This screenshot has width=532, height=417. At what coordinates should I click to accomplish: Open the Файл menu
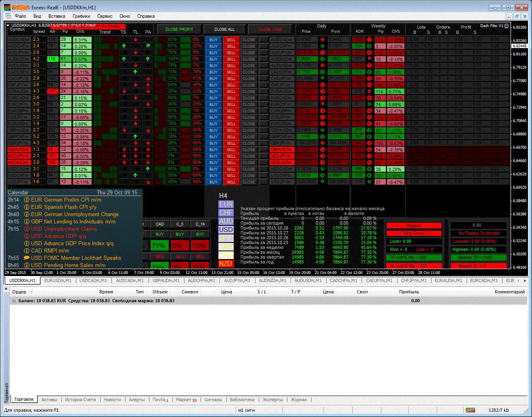pos(20,16)
